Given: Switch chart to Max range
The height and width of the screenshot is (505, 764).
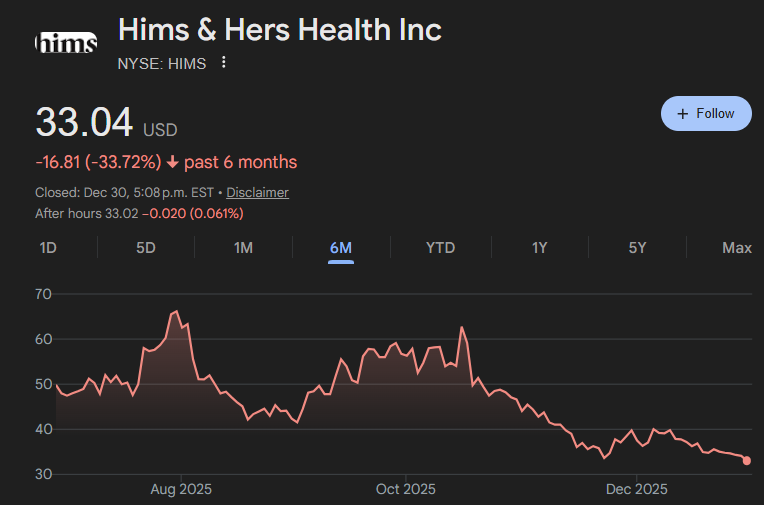Looking at the screenshot, I should (737, 248).
